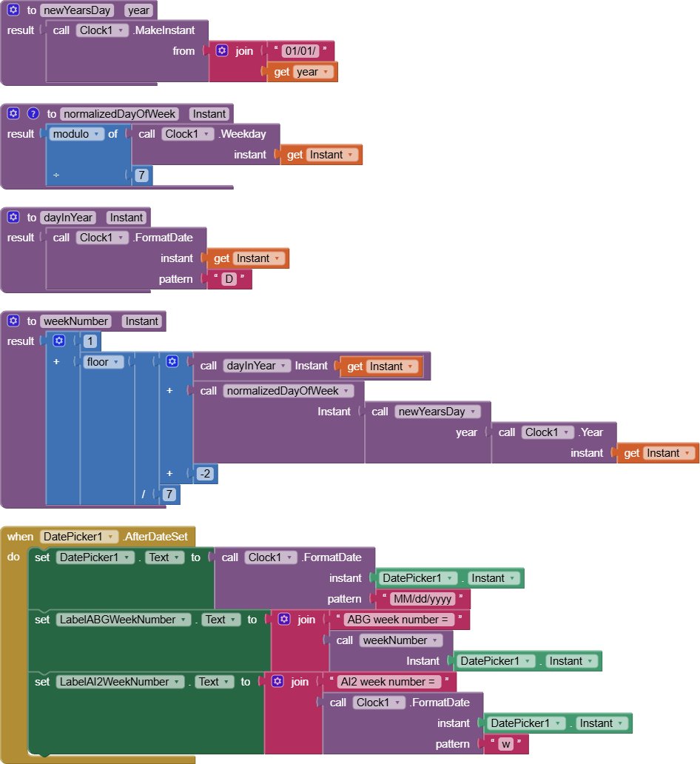Select the year parameter of newYearsDay
Viewport: 700px width, 764px height.
pos(138,10)
